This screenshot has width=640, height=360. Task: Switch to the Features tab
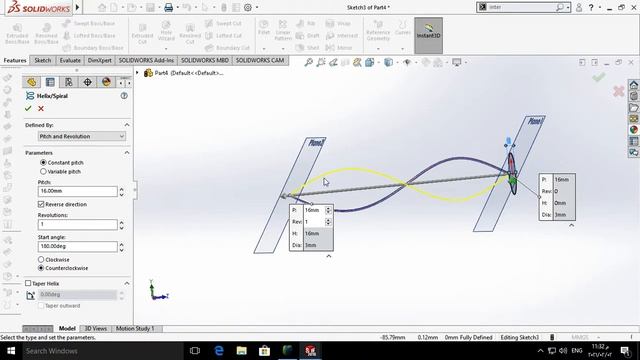tap(15, 60)
